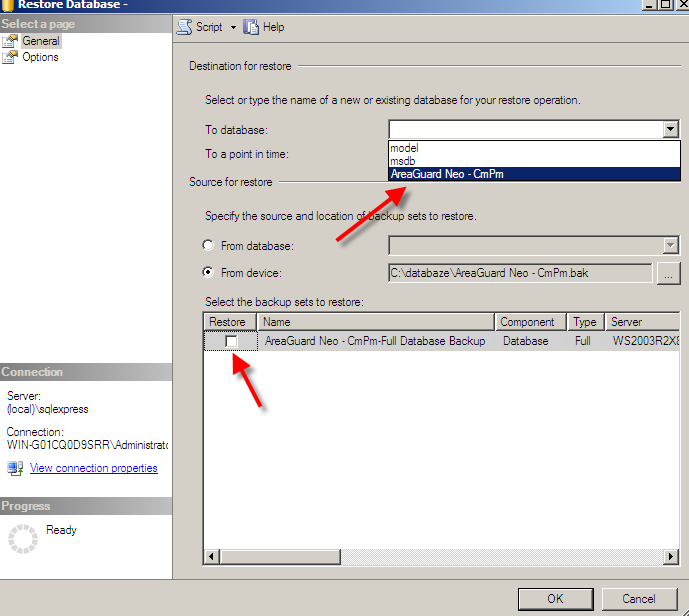This screenshot has height=616, width=689.
Task: Click the To database input field
Action: click(x=526, y=130)
